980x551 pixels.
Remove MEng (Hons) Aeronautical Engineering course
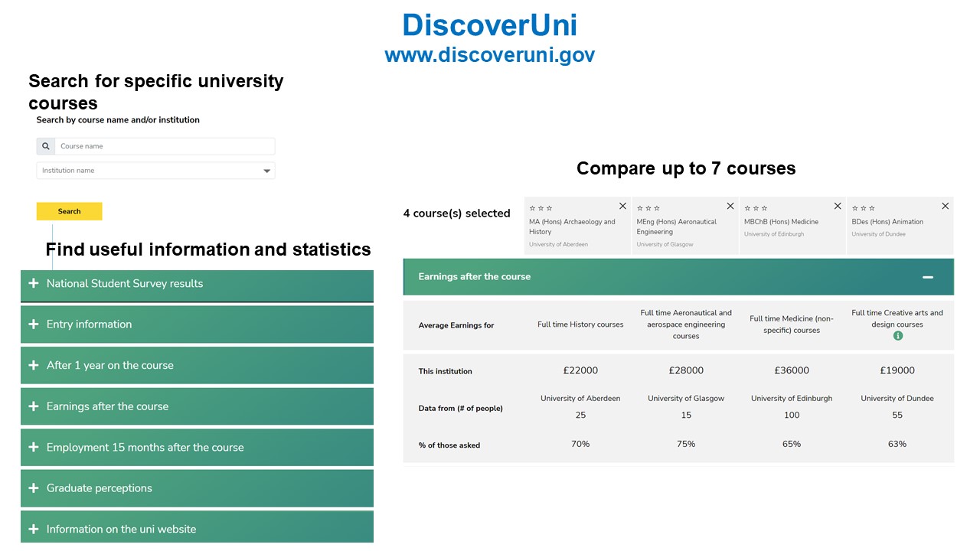point(730,206)
